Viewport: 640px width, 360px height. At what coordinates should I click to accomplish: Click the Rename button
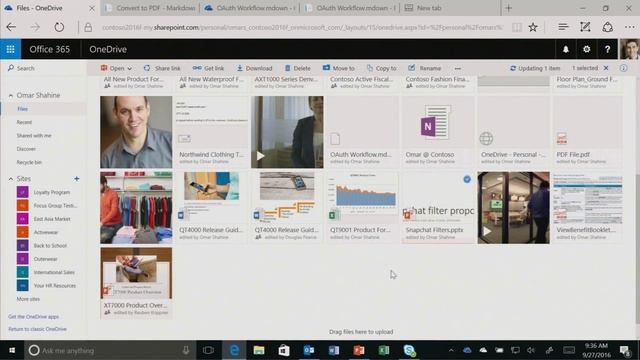(424, 69)
